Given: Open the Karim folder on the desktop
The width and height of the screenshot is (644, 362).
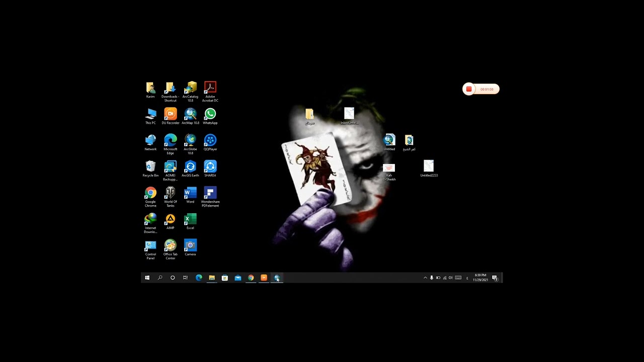Looking at the screenshot, I should [x=150, y=89].
